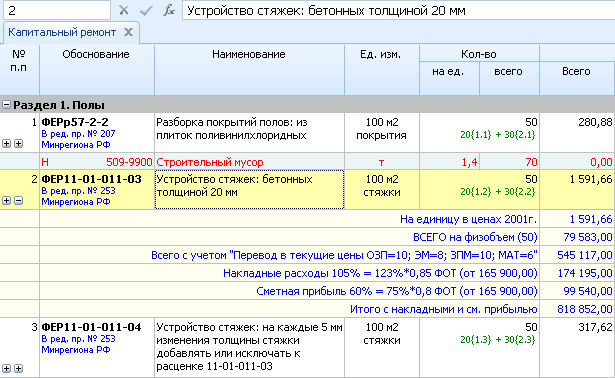Confirm edit with the checkmark icon
This screenshot has height=378, width=615.
pos(146,11)
